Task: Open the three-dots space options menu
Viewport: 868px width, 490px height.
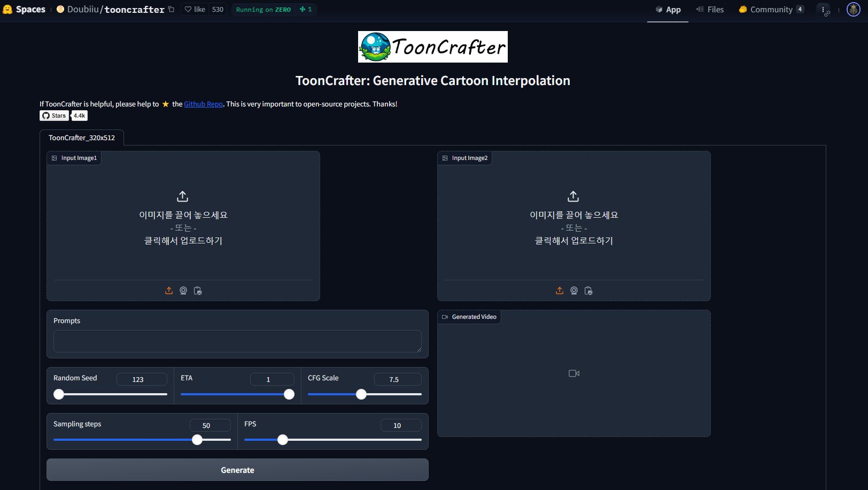Action: (x=824, y=10)
